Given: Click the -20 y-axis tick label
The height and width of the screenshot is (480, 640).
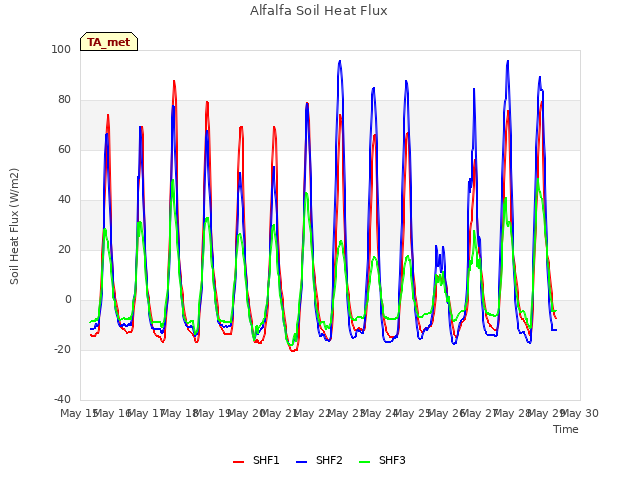Looking at the screenshot, I should click(62, 349).
